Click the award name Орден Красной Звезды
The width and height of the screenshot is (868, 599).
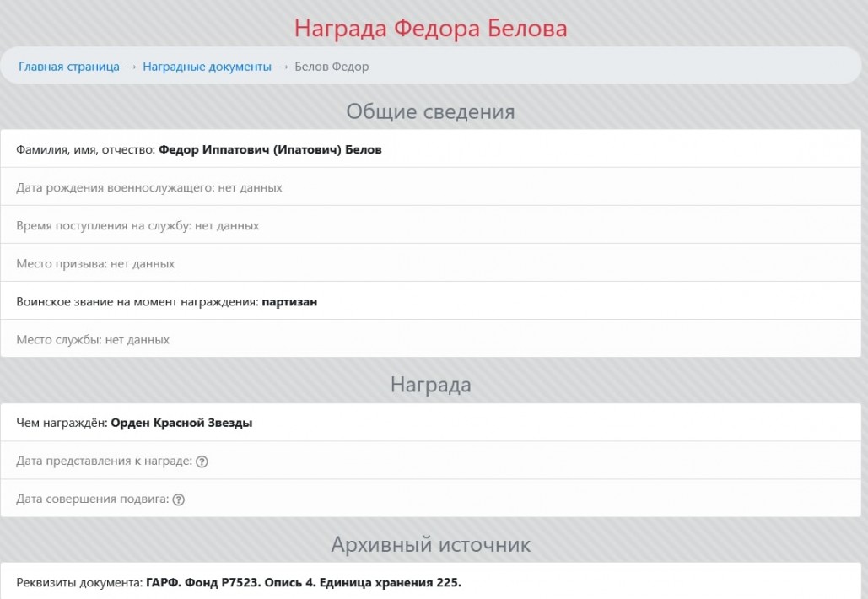click(181, 423)
